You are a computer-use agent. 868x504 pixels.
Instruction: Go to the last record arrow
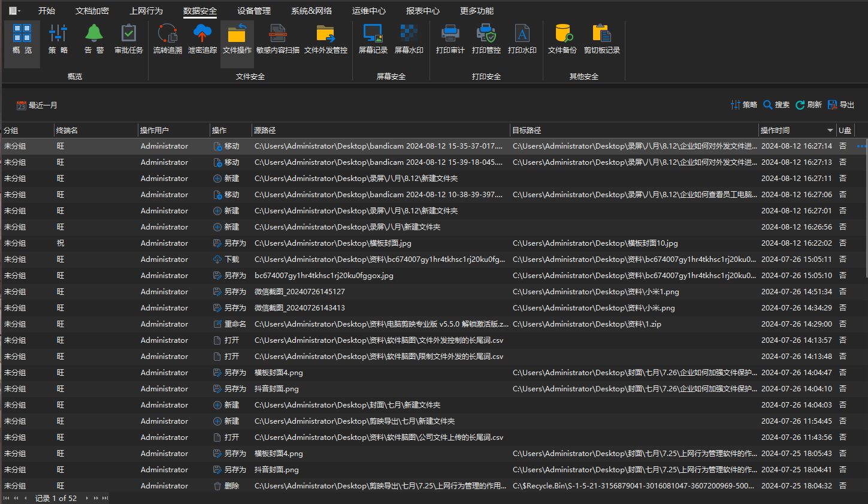tap(105, 498)
